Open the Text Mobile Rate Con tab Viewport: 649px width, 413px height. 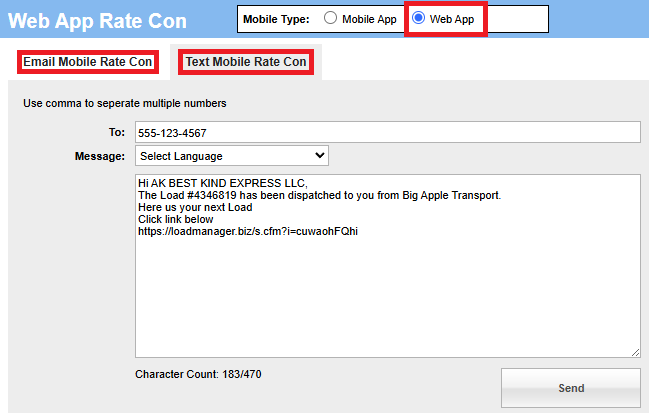pyautogui.click(x=246, y=62)
